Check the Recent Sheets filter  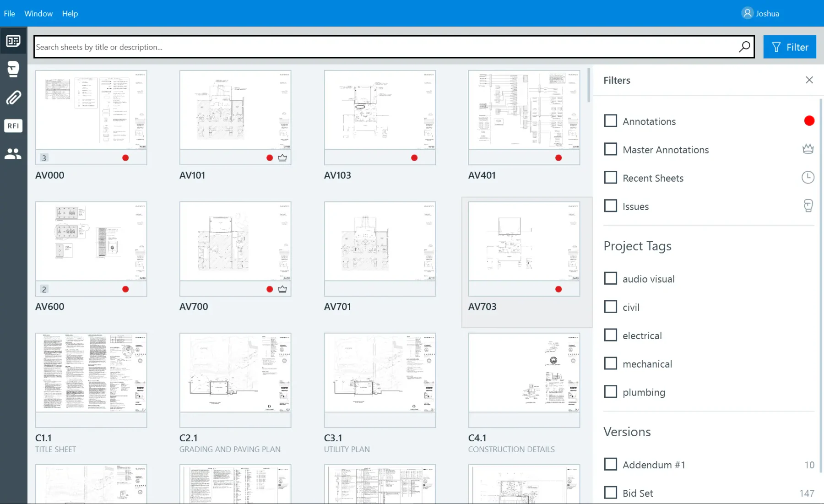(611, 178)
